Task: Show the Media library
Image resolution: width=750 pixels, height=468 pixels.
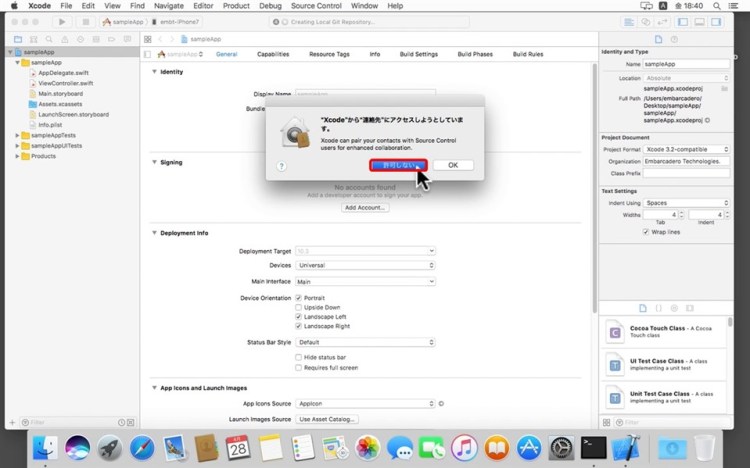Action: [x=690, y=308]
